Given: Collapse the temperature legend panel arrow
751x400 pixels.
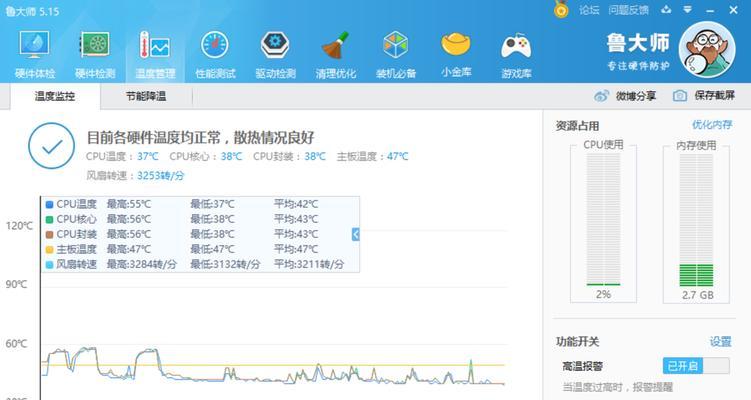Looking at the screenshot, I should [355, 234].
